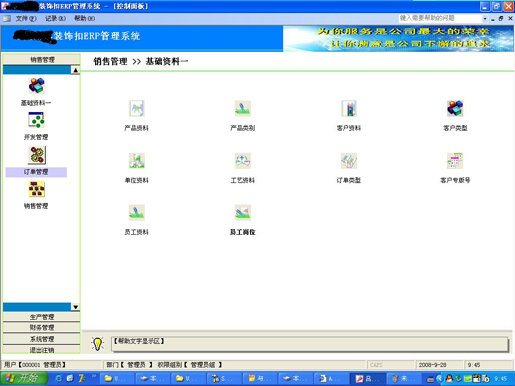The image size is (515, 386).
Task: Open 产品类别 icon
Action: click(243, 108)
